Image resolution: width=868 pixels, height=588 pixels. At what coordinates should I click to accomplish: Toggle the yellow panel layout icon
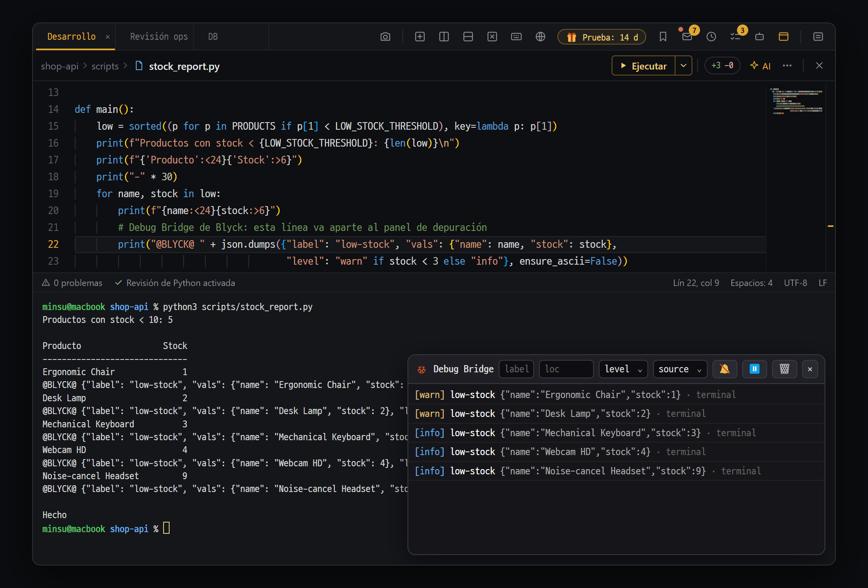click(x=784, y=37)
